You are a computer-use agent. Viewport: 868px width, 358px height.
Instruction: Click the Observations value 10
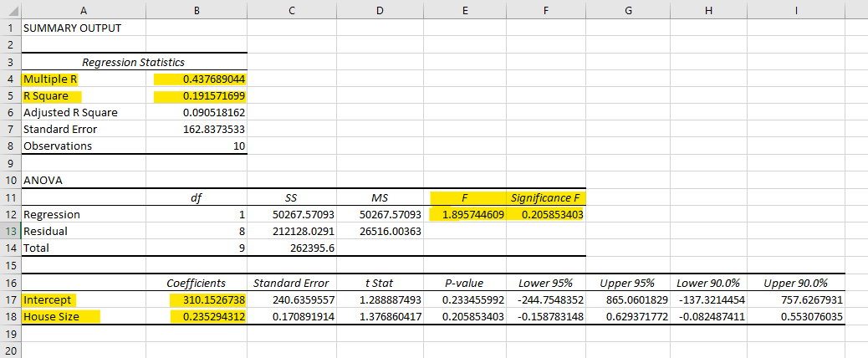pyautogui.click(x=201, y=146)
